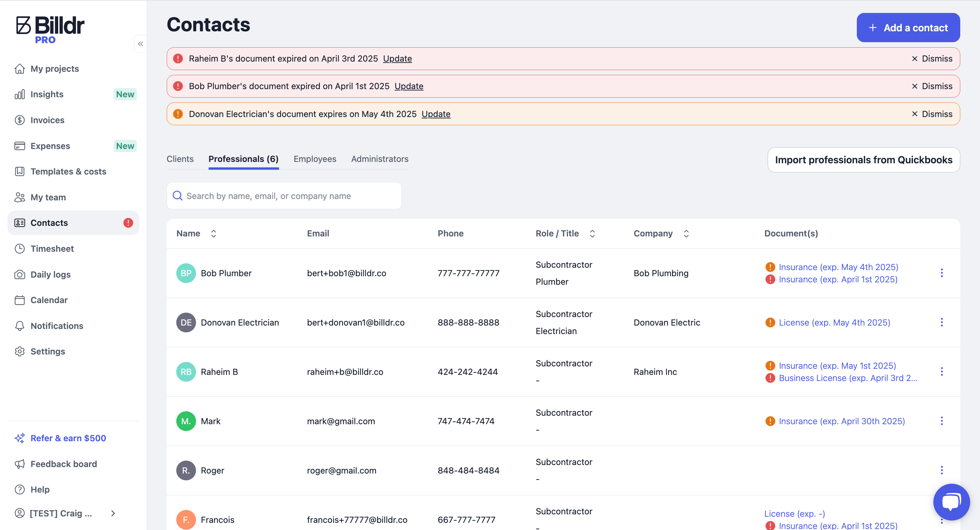
Task: Open the chat support bubble
Action: pos(951,502)
